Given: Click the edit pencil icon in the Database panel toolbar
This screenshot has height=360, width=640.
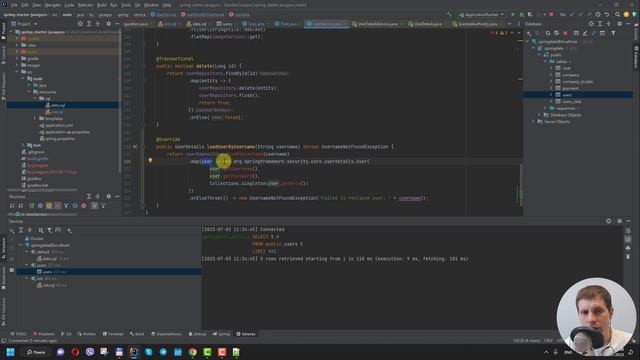Looking at the screenshot, I should point(585,33).
